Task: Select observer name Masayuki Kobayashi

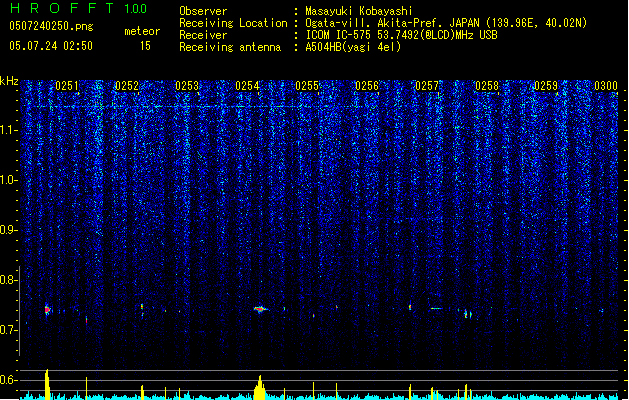Action: pyautogui.click(x=359, y=11)
